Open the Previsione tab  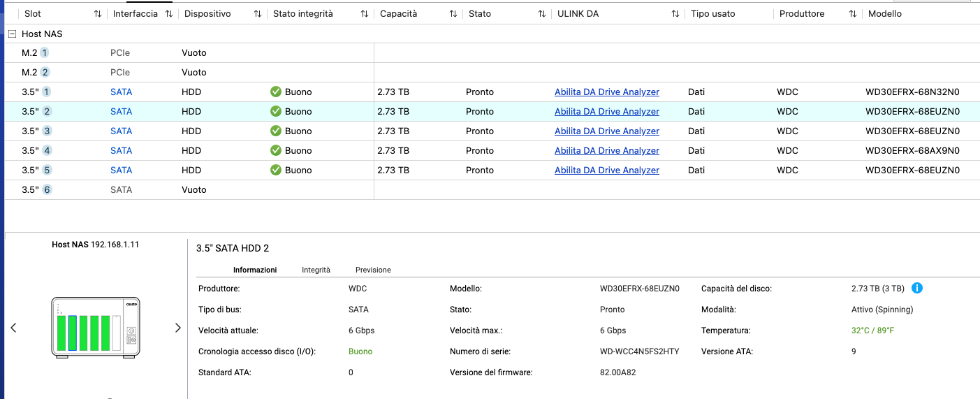tap(373, 270)
